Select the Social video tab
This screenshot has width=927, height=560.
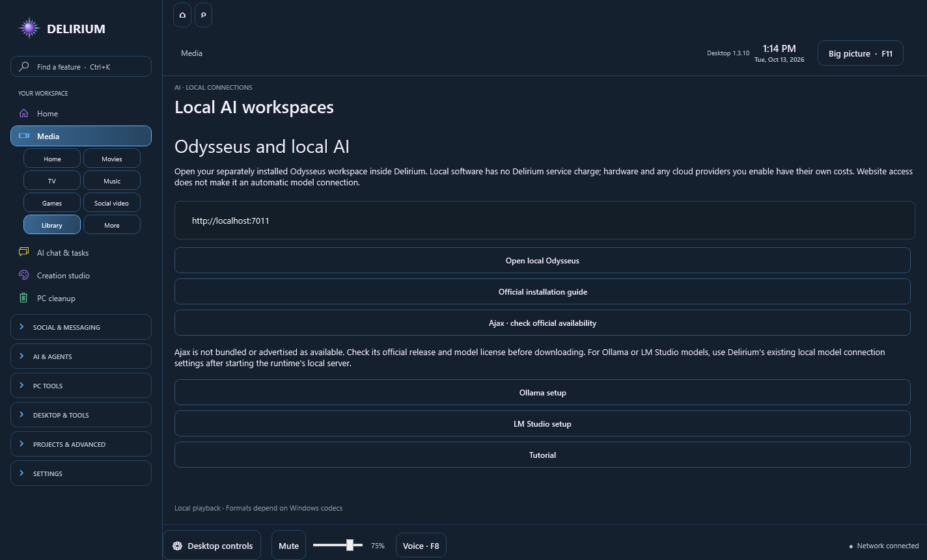[x=112, y=203]
